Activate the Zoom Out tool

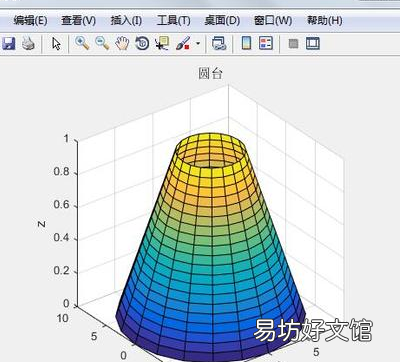pyautogui.click(x=102, y=43)
